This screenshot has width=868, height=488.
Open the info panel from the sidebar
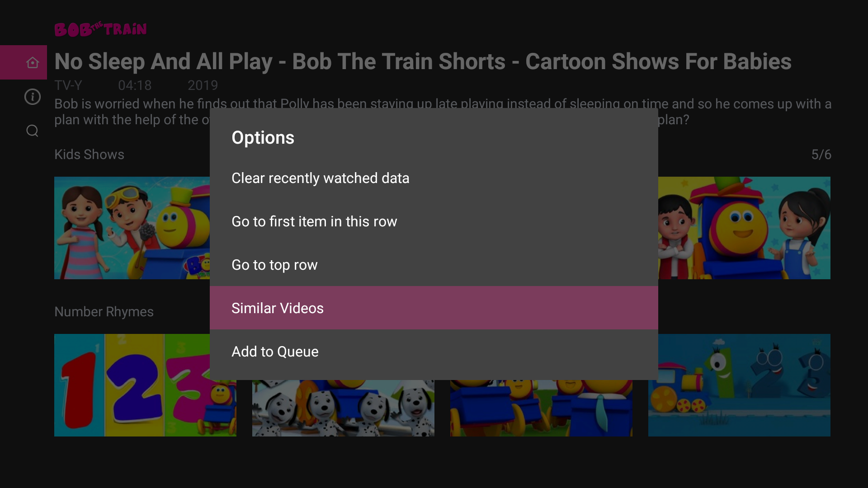coord(32,96)
